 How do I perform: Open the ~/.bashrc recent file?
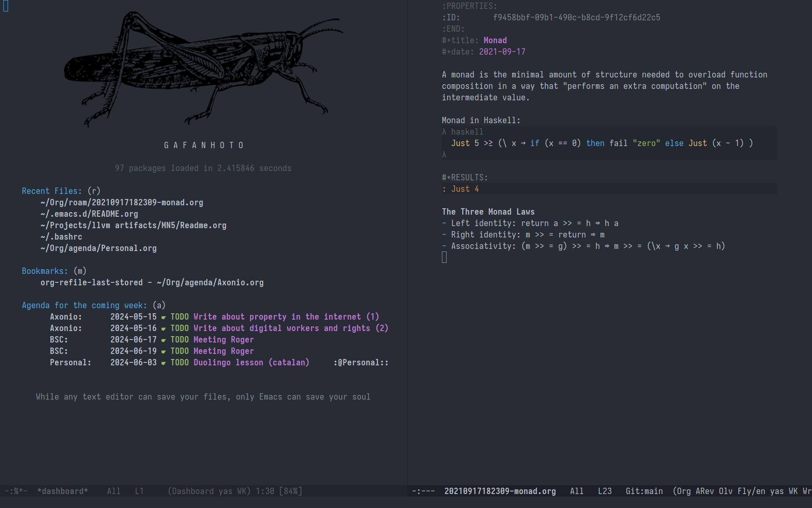tap(61, 237)
